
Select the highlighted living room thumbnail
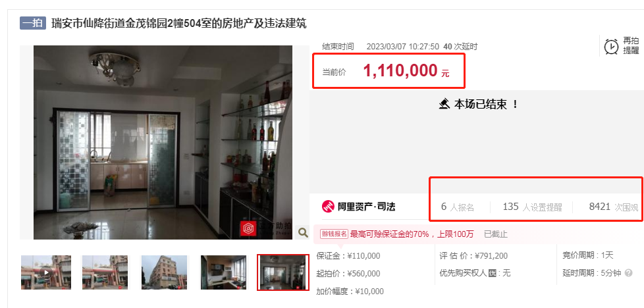(283, 272)
